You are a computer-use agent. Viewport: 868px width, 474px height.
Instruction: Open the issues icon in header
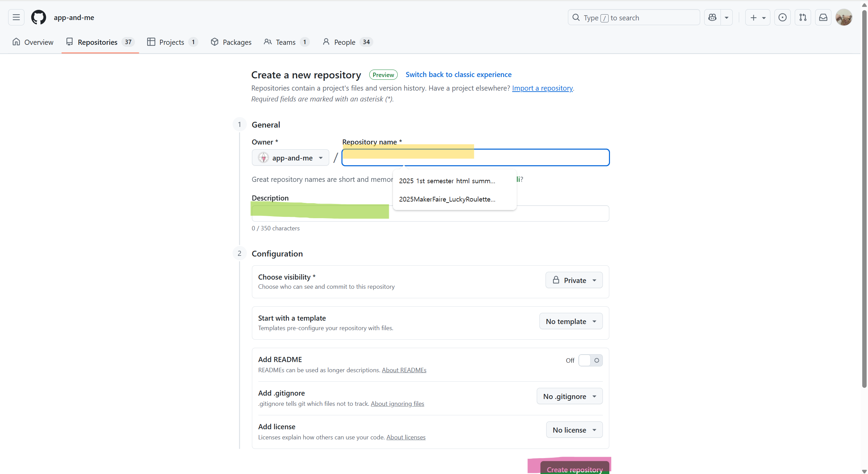pos(782,17)
